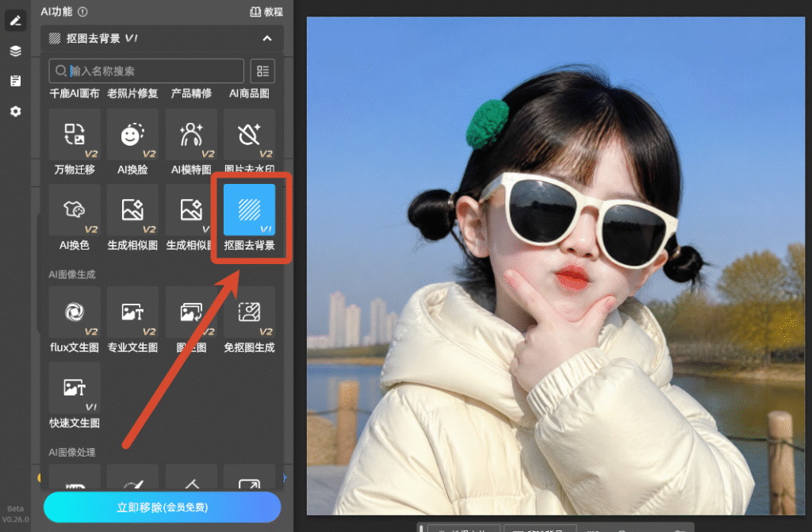Choose the 免抠图生成 tool
This screenshot has width=812, height=532.
click(x=249, y=312)
